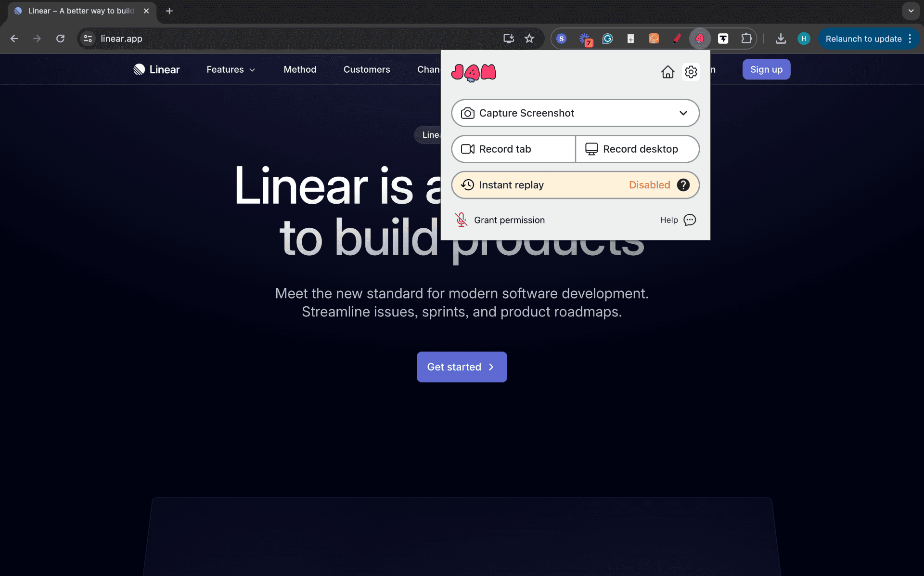
Task: Open the Customers page
Action: 367,69
